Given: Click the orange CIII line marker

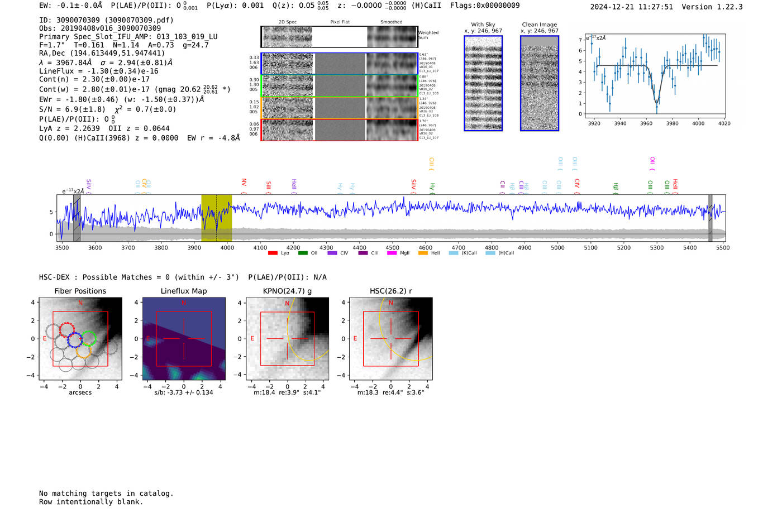Looking at the screenshot, I should [431, 164].
